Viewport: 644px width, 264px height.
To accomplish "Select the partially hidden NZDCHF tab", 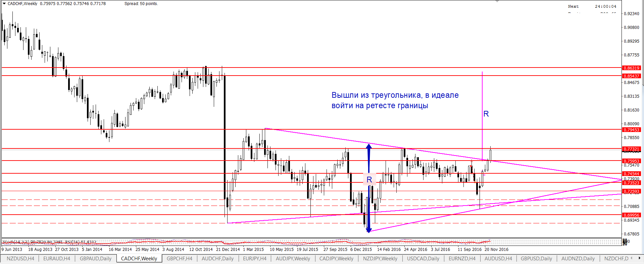I will click(616, 258).
